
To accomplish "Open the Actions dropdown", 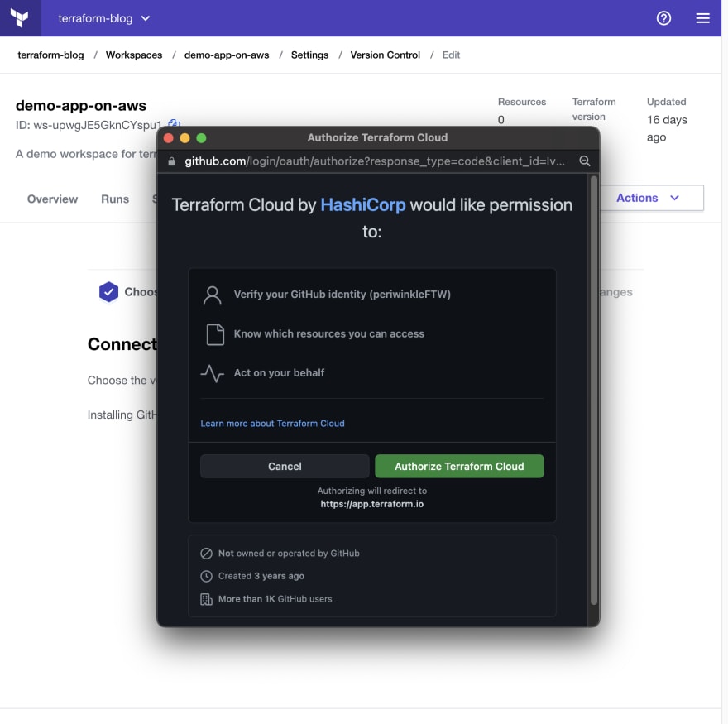I will (x=650, y=198).
